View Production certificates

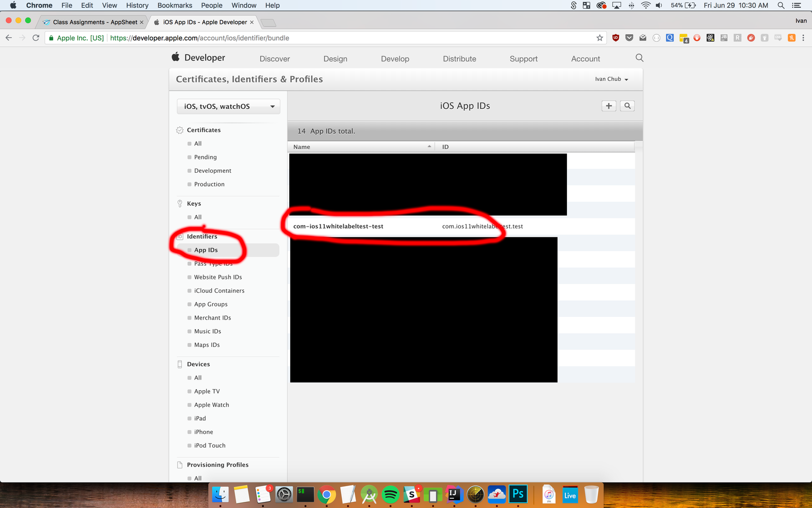coord(209,184)
